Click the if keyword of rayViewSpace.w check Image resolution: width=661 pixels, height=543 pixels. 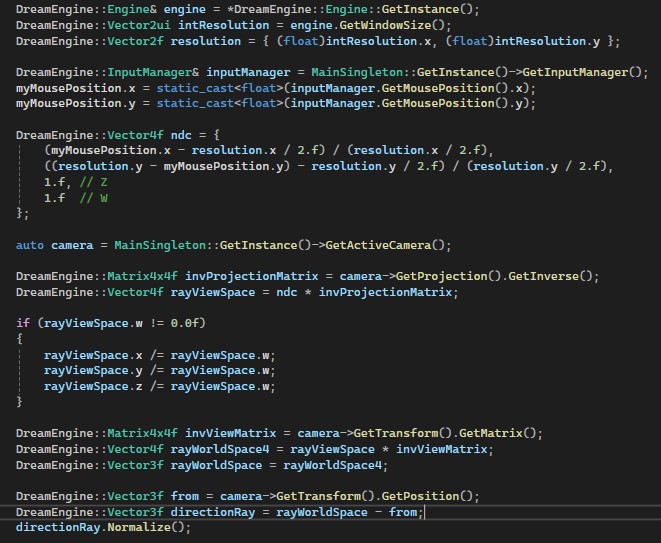pos(23,323)
